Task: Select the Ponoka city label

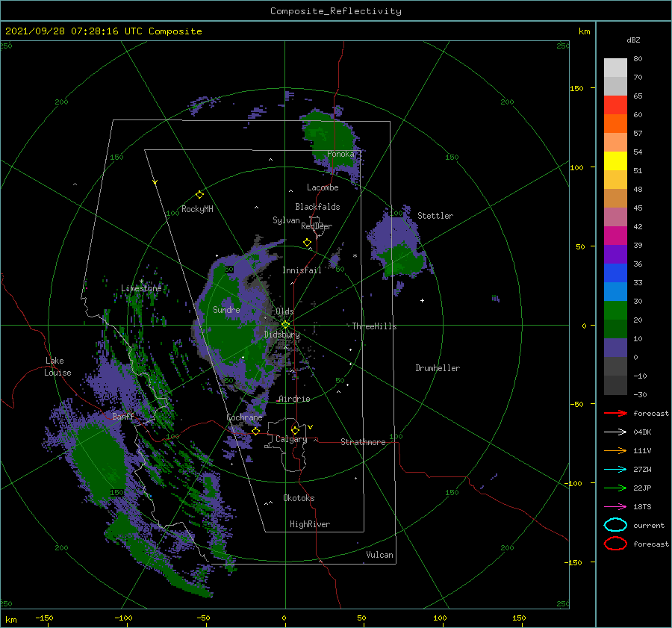Action: (x=340, y=154)
